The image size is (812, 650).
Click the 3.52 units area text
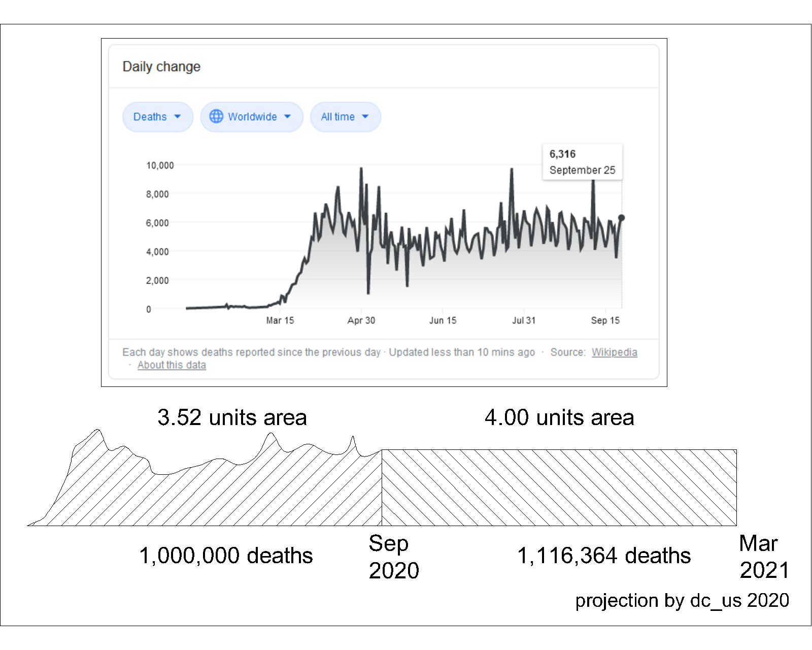[x=232, y=417]
